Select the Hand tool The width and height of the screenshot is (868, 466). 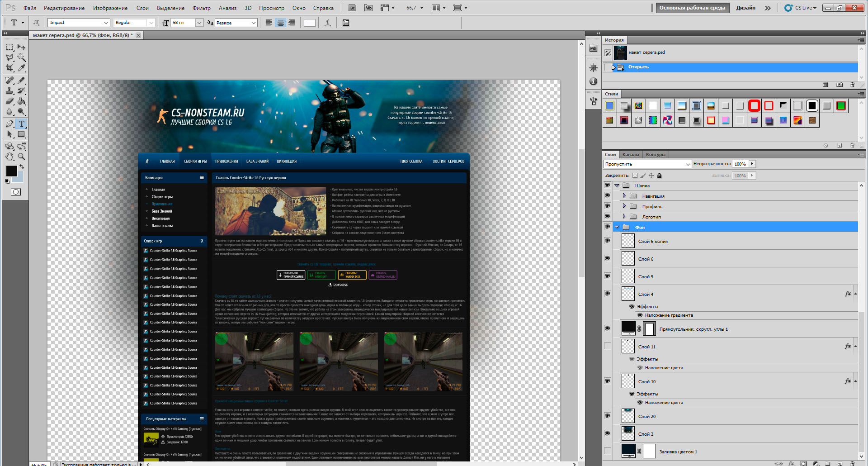click(9, 157)
